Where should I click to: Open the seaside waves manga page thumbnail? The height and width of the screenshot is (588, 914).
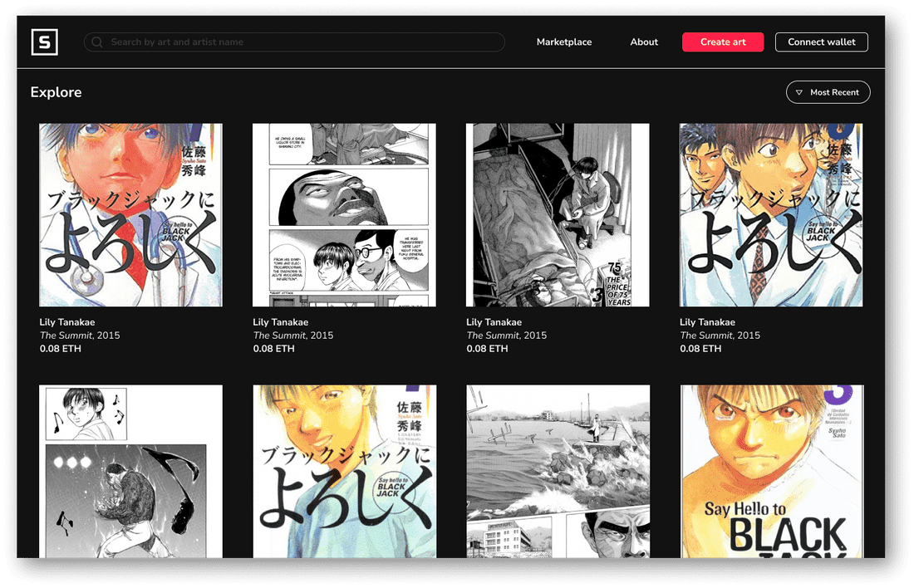[x=558, y=471]
